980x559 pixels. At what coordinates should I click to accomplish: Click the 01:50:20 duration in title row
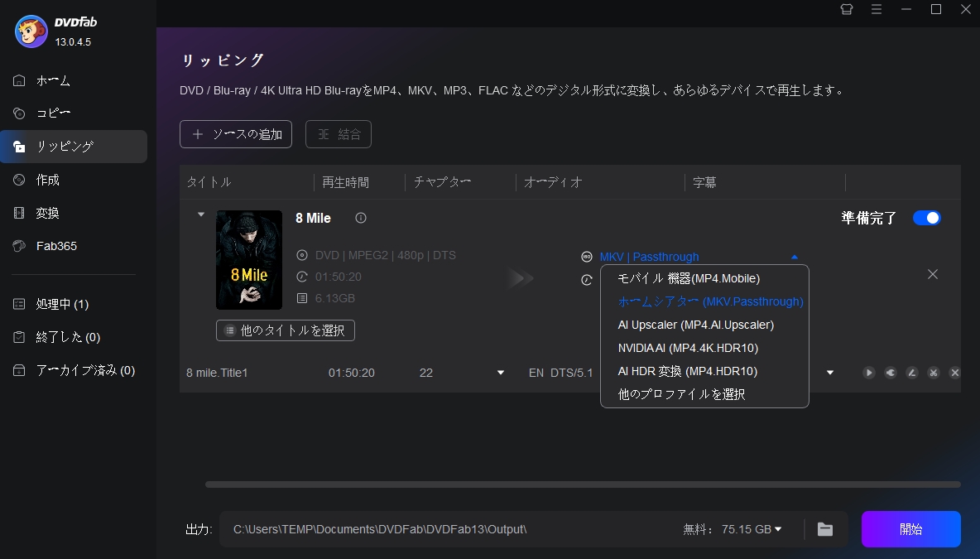(x=351, y=373)
